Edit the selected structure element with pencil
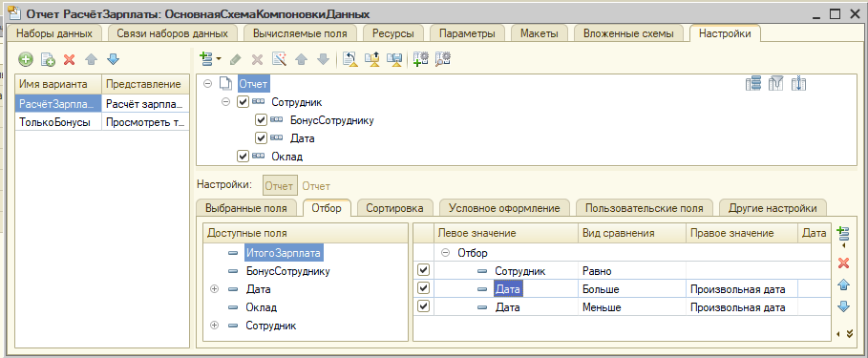This screenshot has width=868, height=358. (x=235, y=59)
